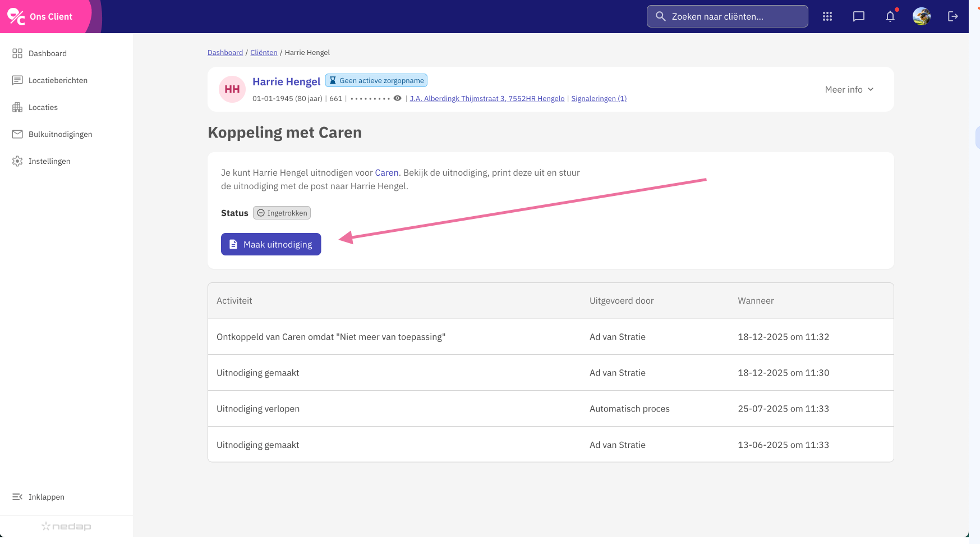The height and width of the screenshot is (544, 980).
Task: Open the apps grid menu icon
Action: [827, 17]
